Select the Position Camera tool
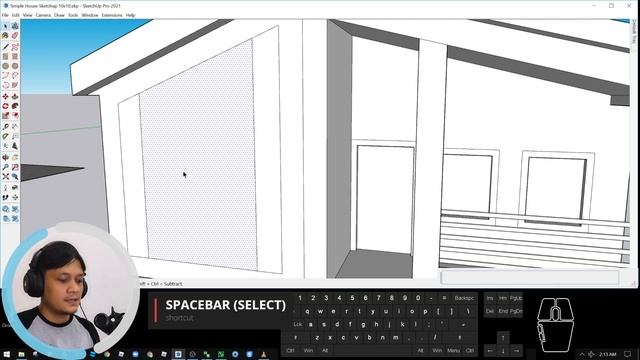 click(5, 187)
